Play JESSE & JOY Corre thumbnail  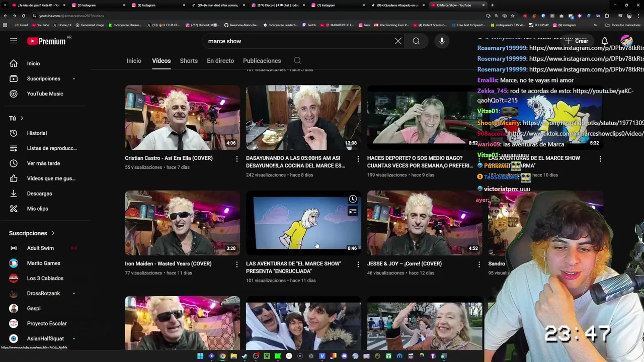[x=425, y=223]
